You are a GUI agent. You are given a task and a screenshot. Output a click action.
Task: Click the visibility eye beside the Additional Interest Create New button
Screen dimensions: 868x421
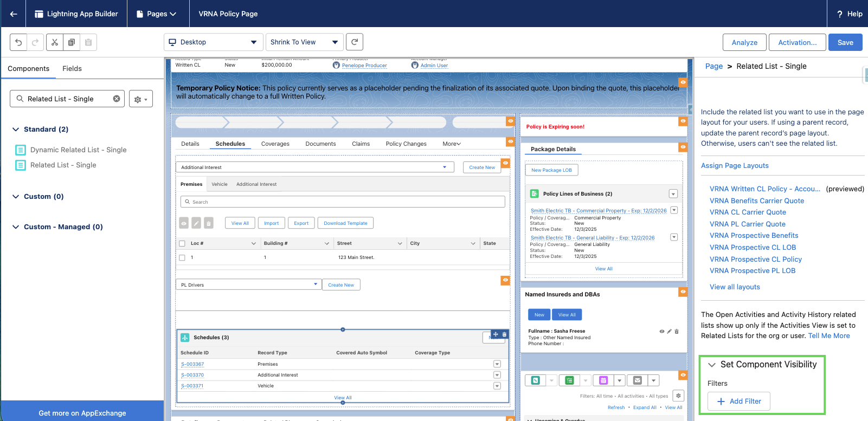[x=505, y=163]
